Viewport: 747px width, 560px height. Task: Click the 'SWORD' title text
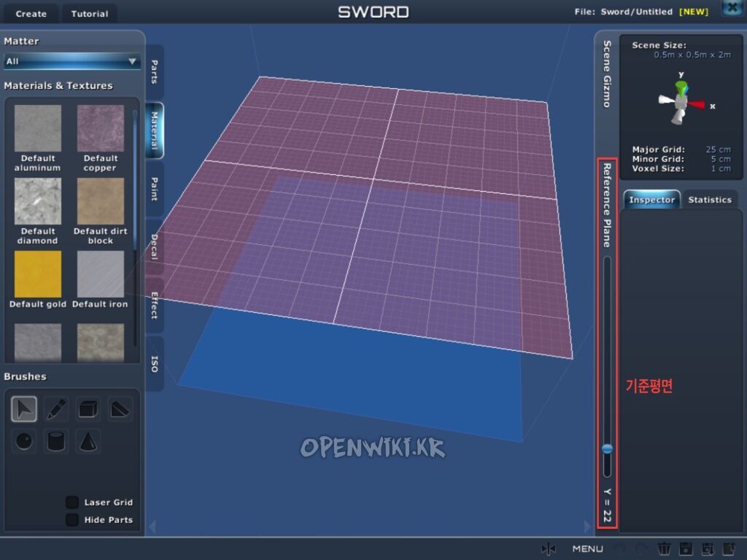click(x=373, y=12)
